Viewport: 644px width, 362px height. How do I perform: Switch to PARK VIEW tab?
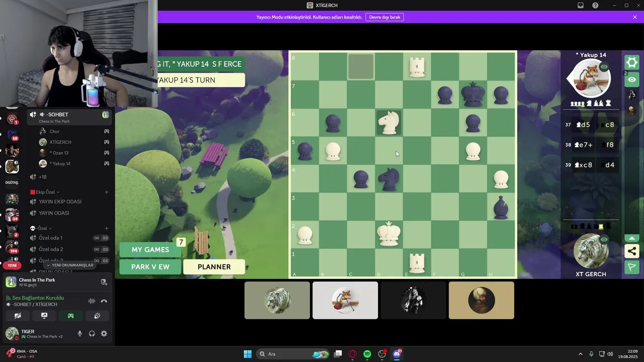coord(150,267)
